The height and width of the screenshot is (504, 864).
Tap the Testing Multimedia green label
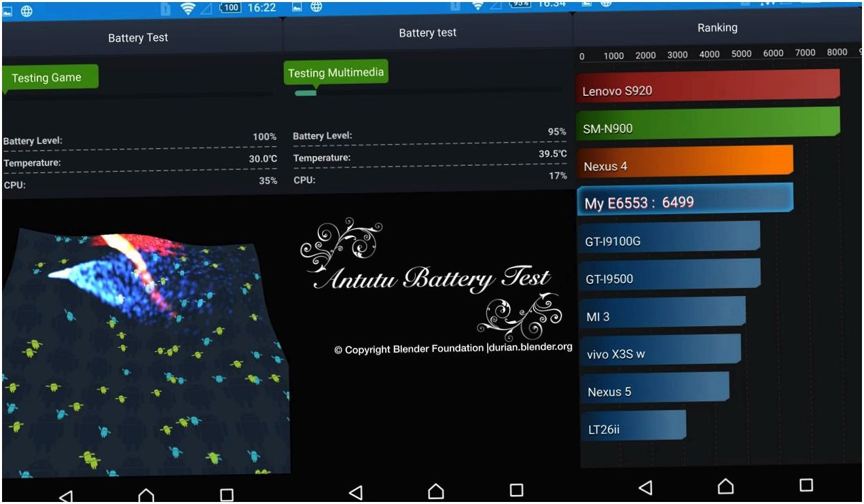coord(336,73)
